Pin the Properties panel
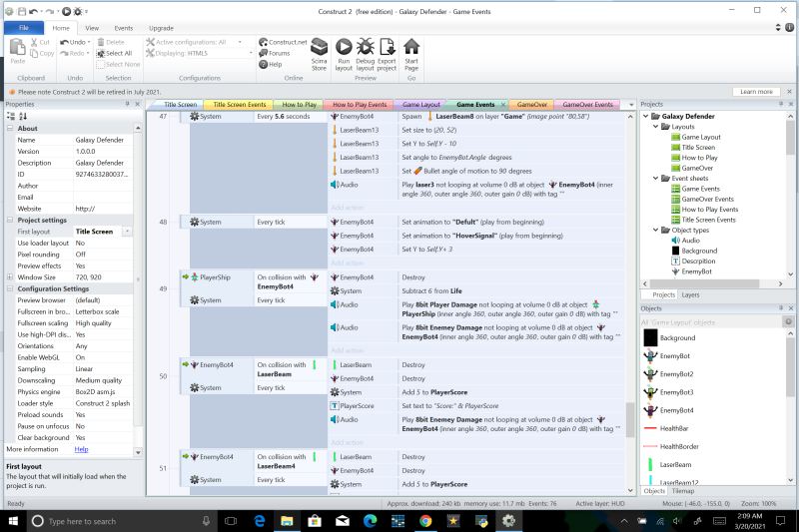This screenshot has height=532, width=799. pyautogui.click(x=128, y=104)
